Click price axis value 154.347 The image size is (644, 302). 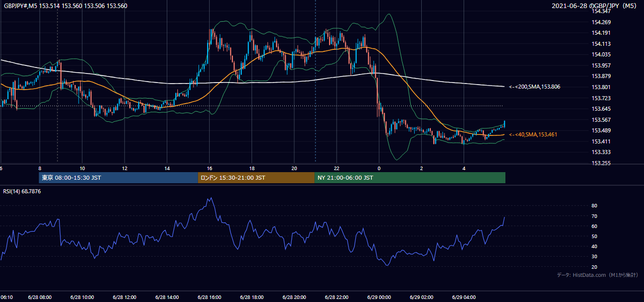point(601,11)
